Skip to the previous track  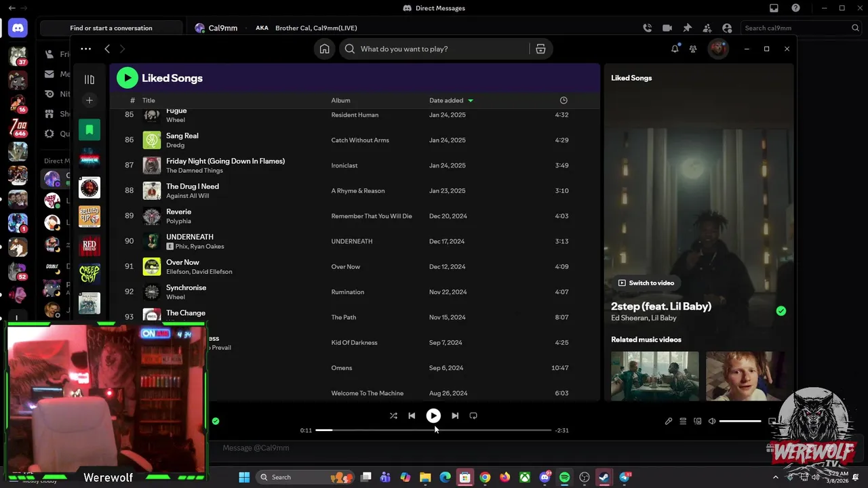[412, 415]
